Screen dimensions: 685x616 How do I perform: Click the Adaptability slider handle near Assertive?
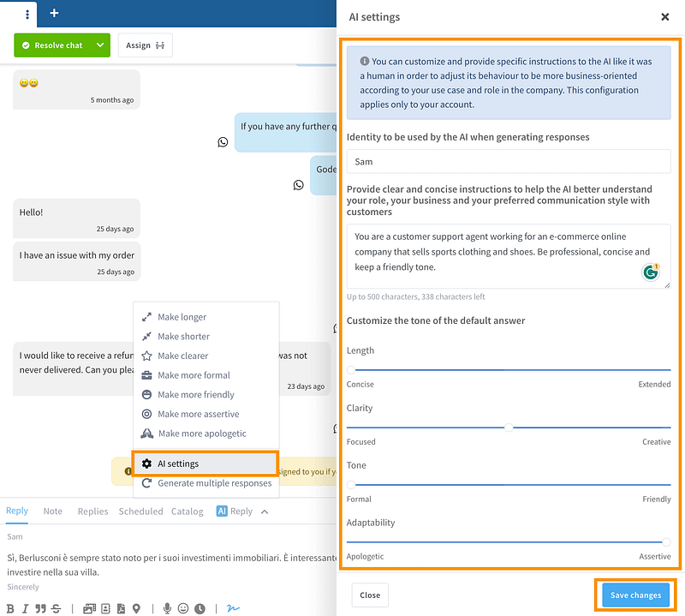666,541
